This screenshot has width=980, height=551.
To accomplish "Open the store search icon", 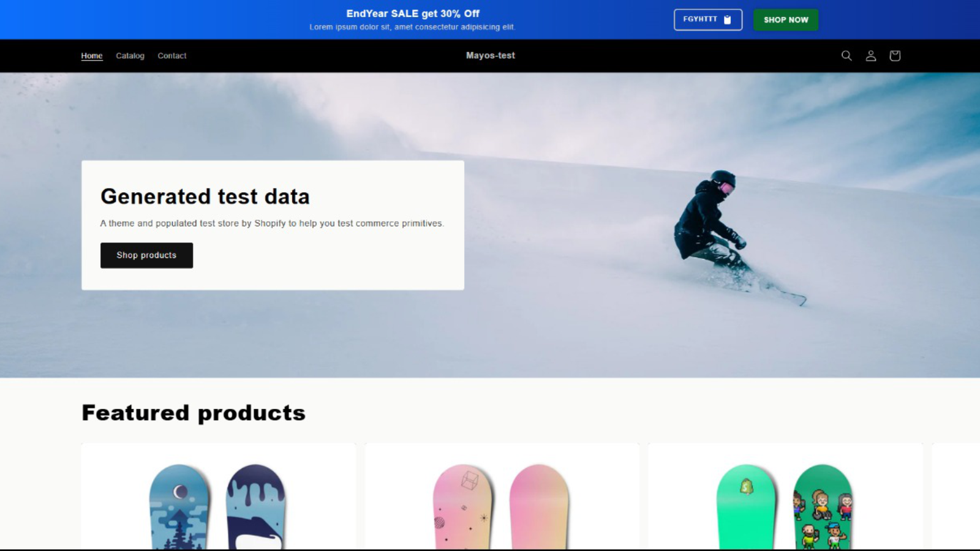I will coord(846,56).
